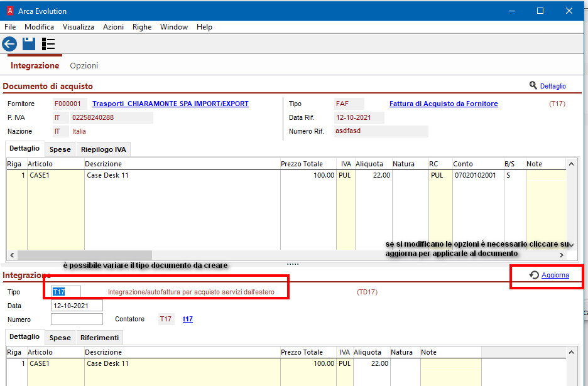
Task: Click the blue back arrow toolbar icon
Action: coord(9,44)
